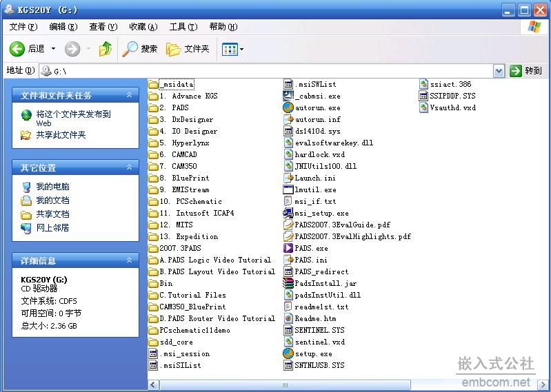Viewport: 551px width, 392px height.
Task: Select folder name CAM350_BluePrint
Action: click(x=192, y=307)
